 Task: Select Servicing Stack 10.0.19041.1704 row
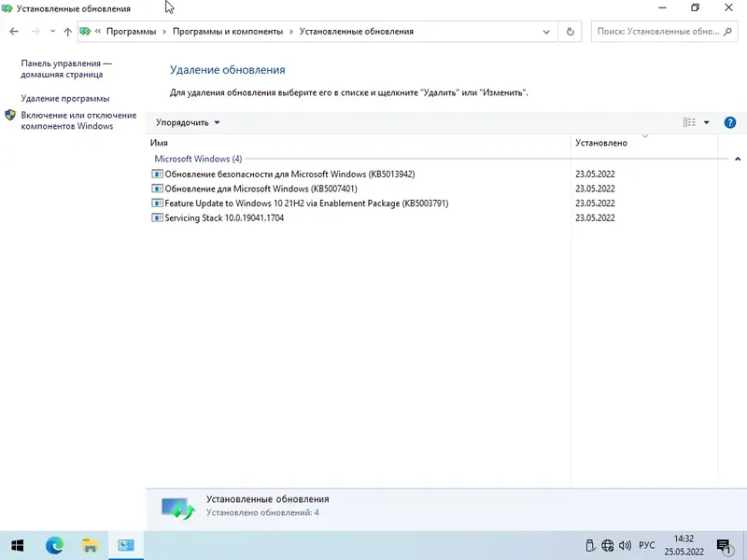[224, 218]
